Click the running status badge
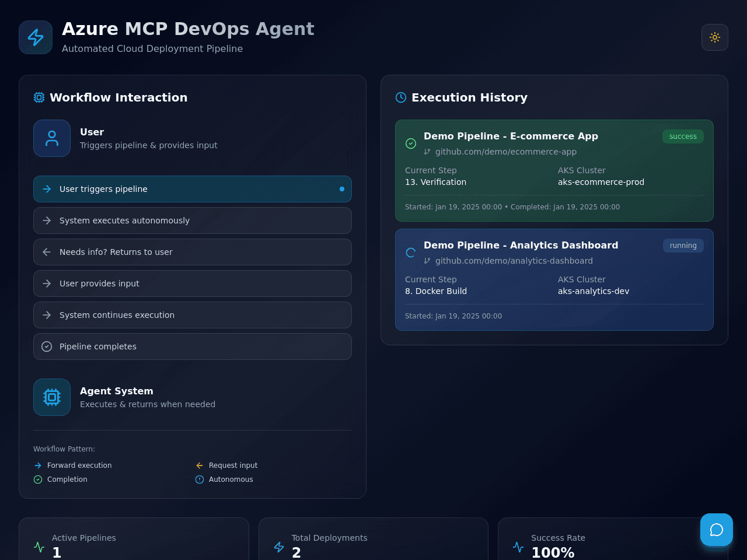747x560 pixels. click(x=683, y=246)
